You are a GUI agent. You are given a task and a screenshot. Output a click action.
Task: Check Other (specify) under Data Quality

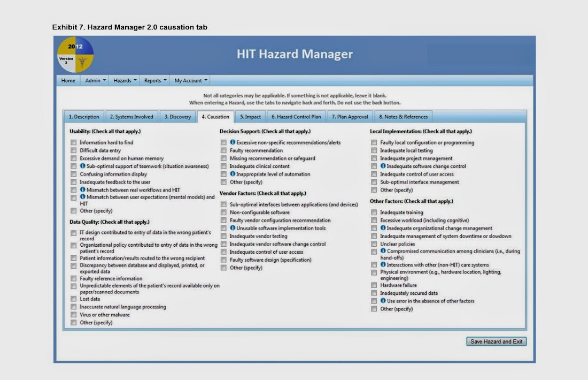click(x=74, y=323)
